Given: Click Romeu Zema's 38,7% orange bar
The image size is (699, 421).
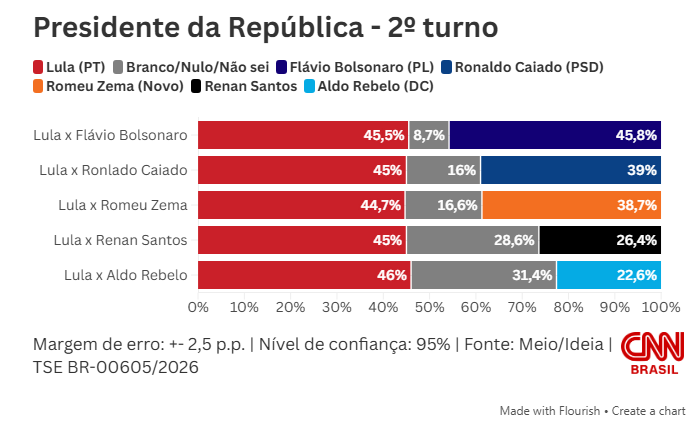Looking at the screenshot, I should 571,205.
